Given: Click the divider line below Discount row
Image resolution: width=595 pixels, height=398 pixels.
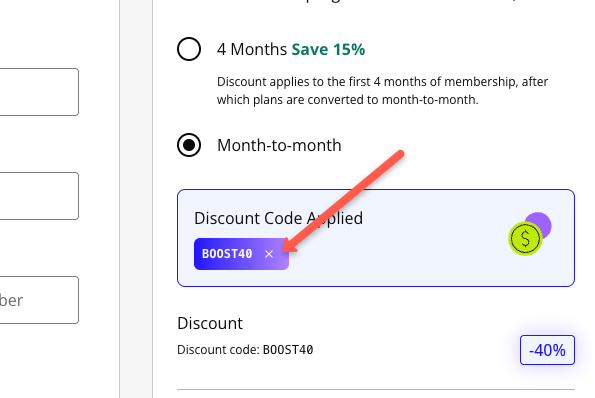Looking at the screenshot, I should coord(376,389).
